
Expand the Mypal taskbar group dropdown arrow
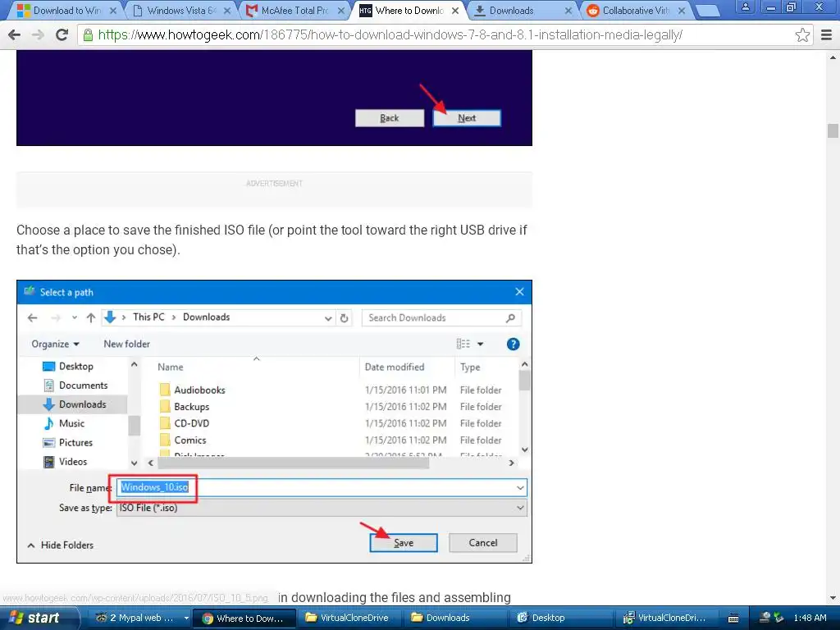[x=186, y=619]
